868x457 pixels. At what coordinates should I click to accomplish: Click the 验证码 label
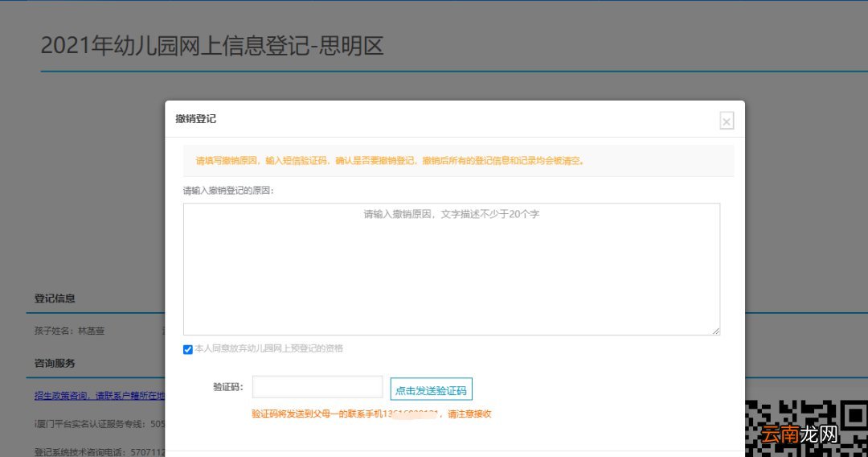click(228, 387)
